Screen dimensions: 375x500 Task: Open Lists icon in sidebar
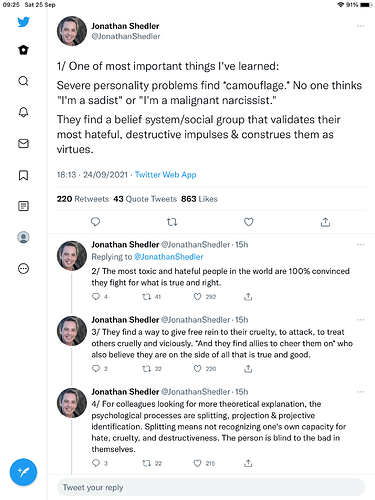point(23,206)
